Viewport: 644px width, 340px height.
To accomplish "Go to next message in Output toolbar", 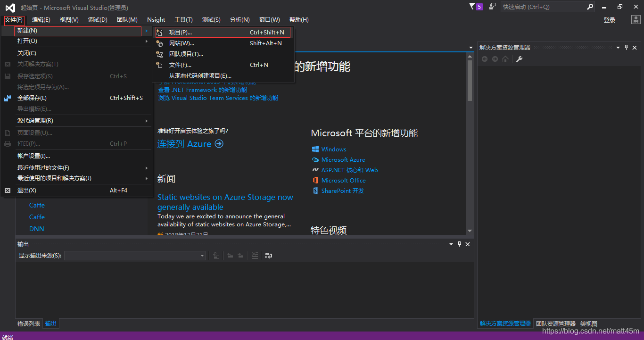I will (x=240, y=256).
